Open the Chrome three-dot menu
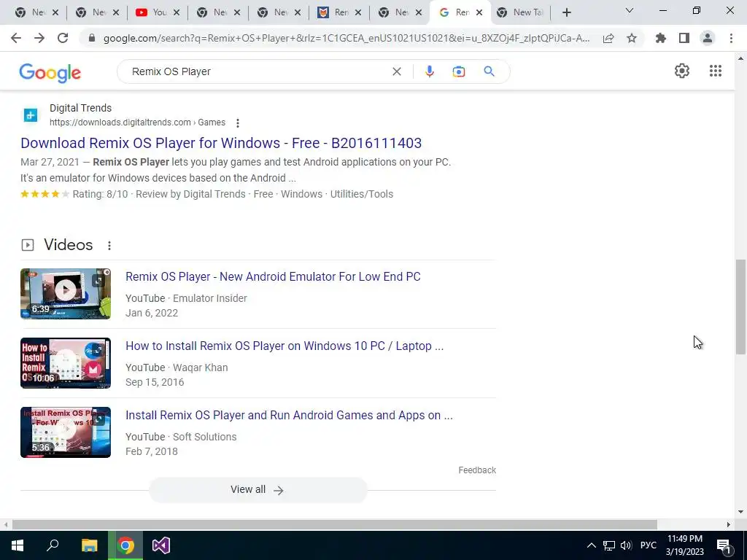Viewport: 747px width, 560px height. 731,38
